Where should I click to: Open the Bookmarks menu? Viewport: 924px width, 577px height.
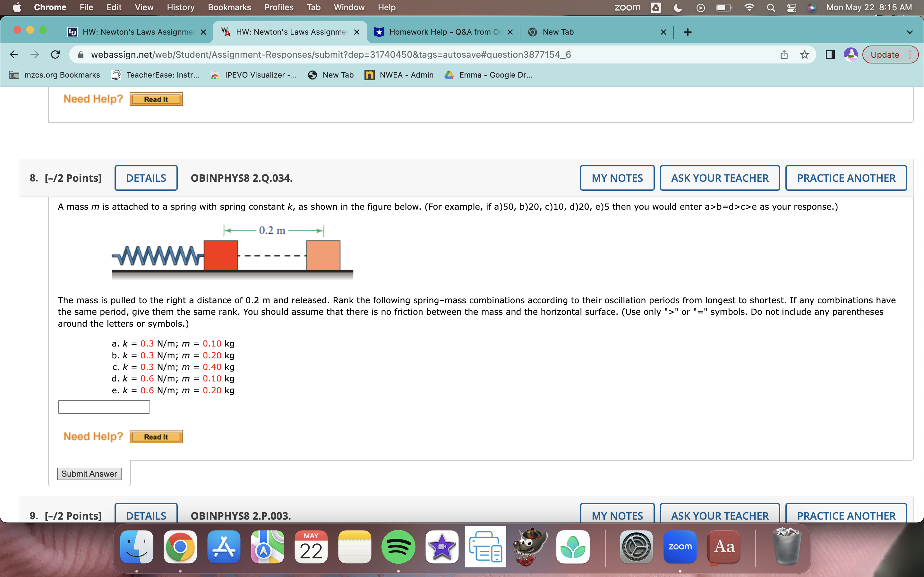click(229, 7)
